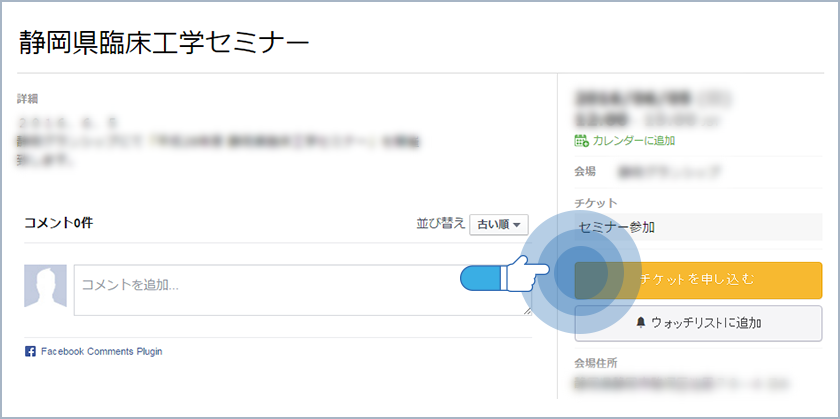
Task: Click the 並び替え label
Action: (x=440, y=224)
